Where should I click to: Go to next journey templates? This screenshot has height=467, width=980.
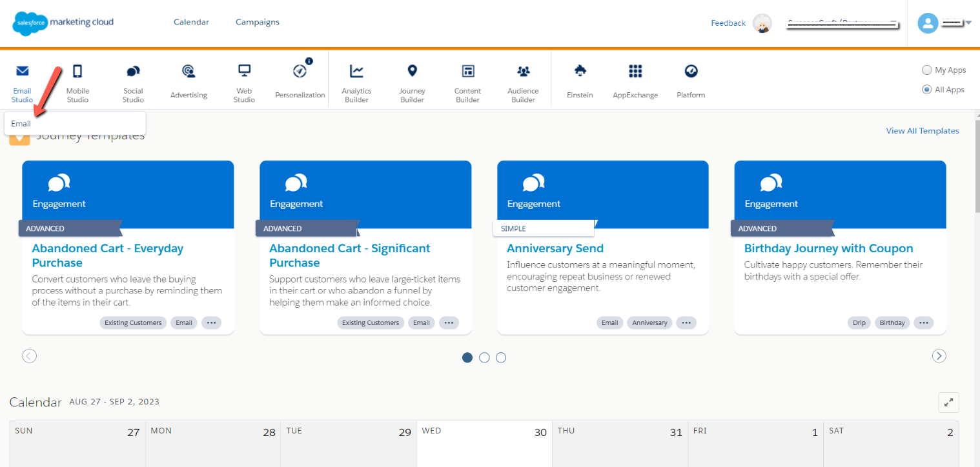(939, 355)
